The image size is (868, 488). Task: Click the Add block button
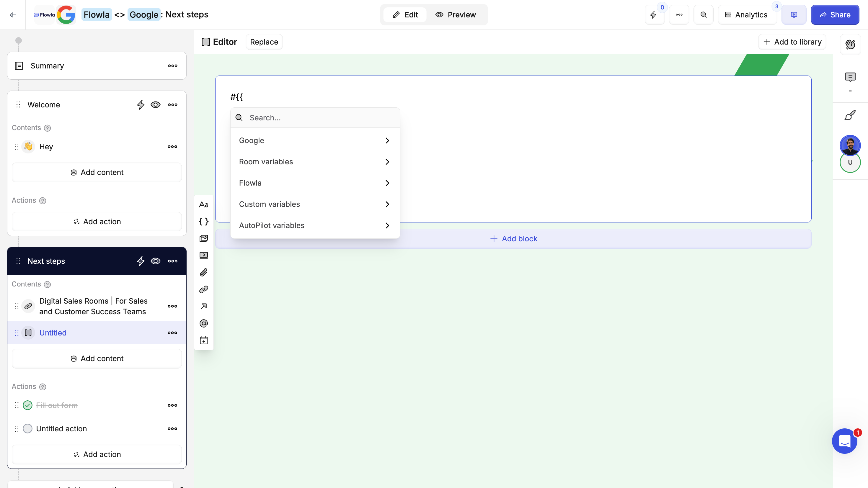[513, 239]
